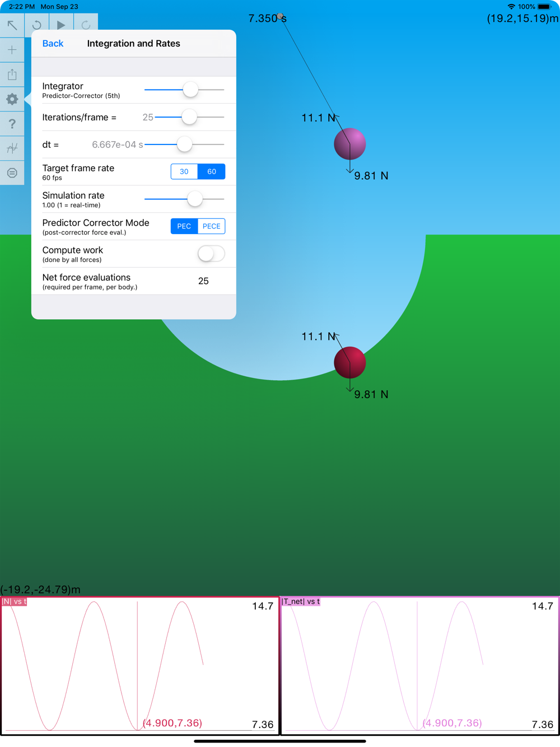Select the arrow pointer tool

click(12, 25)
